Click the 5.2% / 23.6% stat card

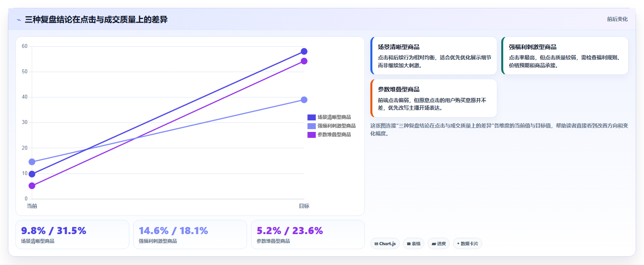click(308, 234)
